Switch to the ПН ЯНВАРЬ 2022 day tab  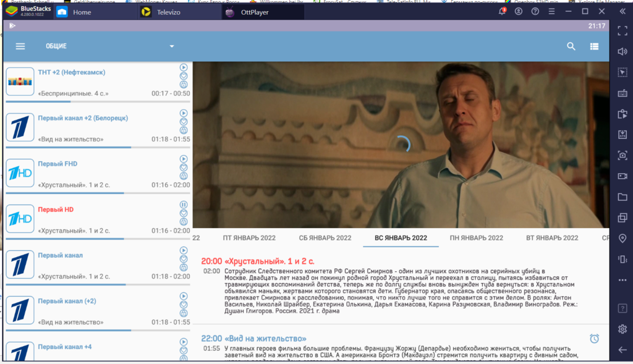click(x=477, y=238)
